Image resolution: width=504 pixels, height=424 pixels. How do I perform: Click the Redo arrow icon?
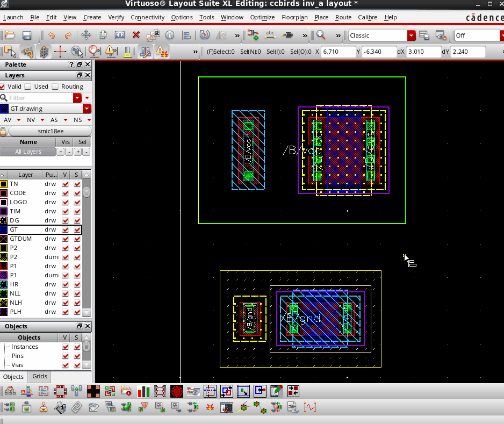pyautogui.click(x=68, y=35)
